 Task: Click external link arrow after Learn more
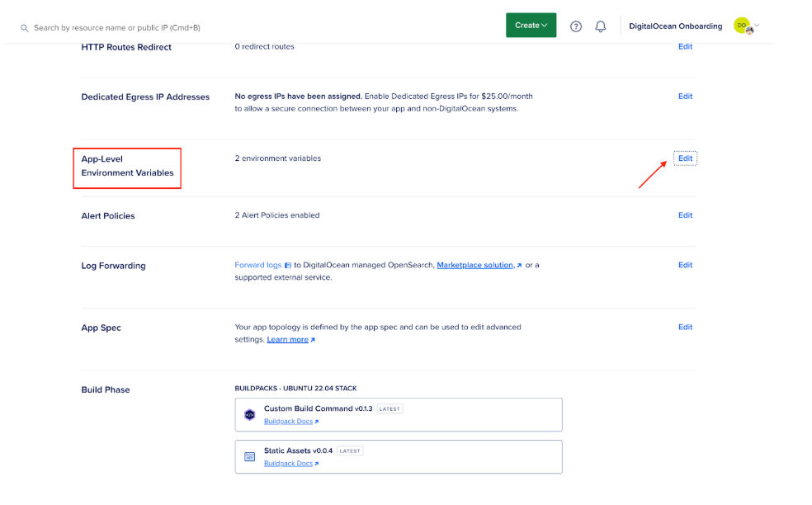click(313, 340)
